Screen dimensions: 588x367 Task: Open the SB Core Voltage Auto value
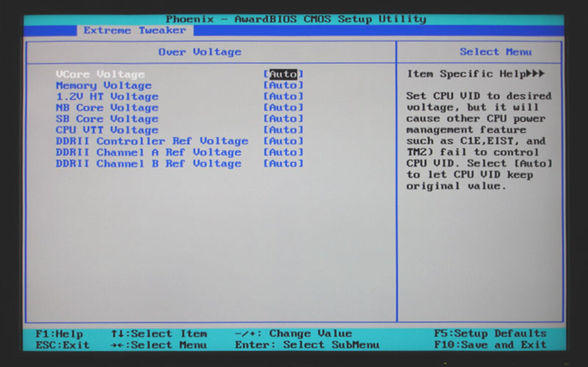283,119
